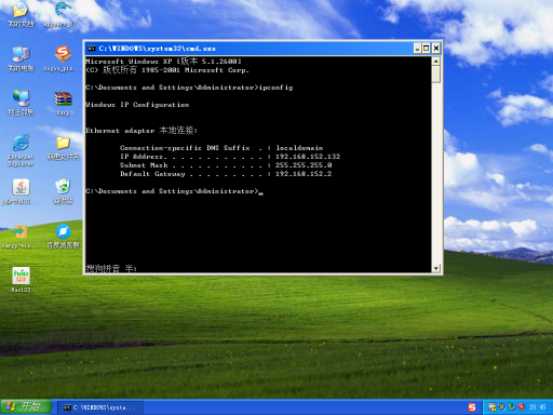Open the Foxmail desktop icon
Viewport: 553px width, 415px height.
coord(20,280)
